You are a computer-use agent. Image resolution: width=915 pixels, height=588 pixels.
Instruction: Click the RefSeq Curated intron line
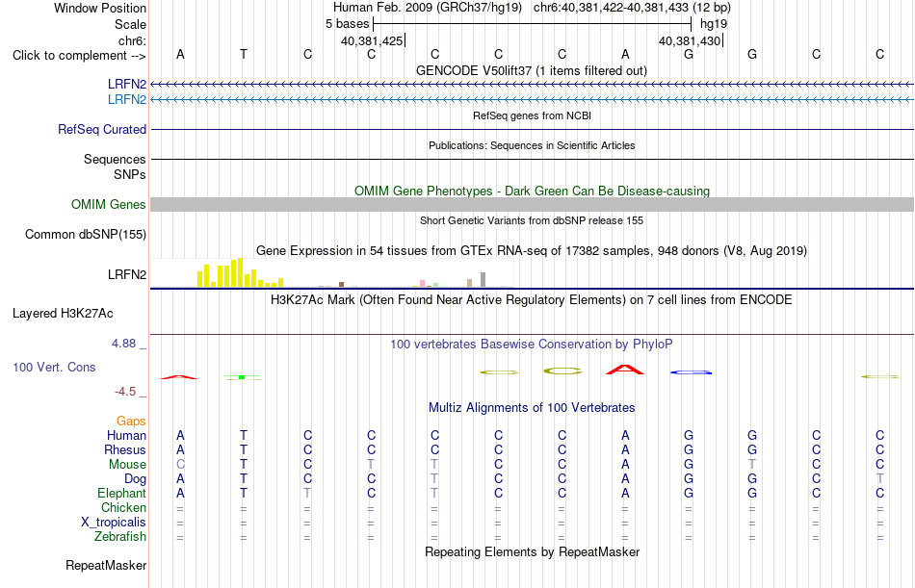click(x=533, y=130)
